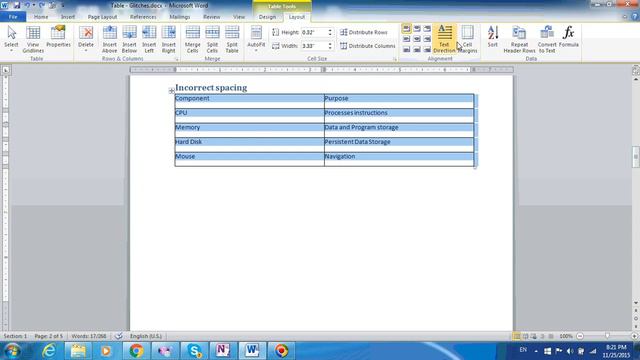The width and height of the screenshot is (640, 360).
Task: Expand the Rows & Columns dialog launcher
Action: coord(177,60)
